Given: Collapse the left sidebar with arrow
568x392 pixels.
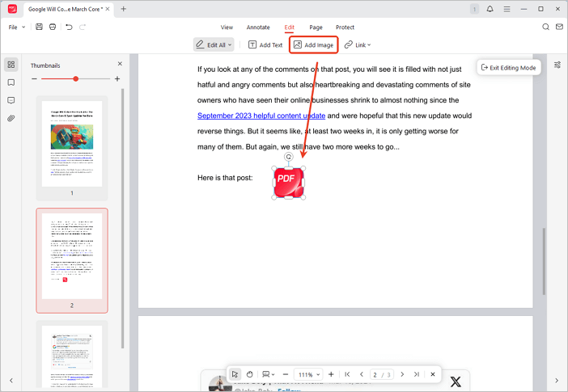Looking at the screenshot, I should tap(11, 381).
